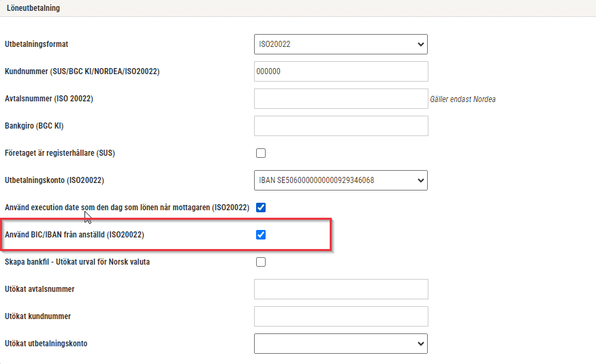The image size is (596, 364).
Task: Click the Gäller endast Nordea hint text
Action: (462, 99)
